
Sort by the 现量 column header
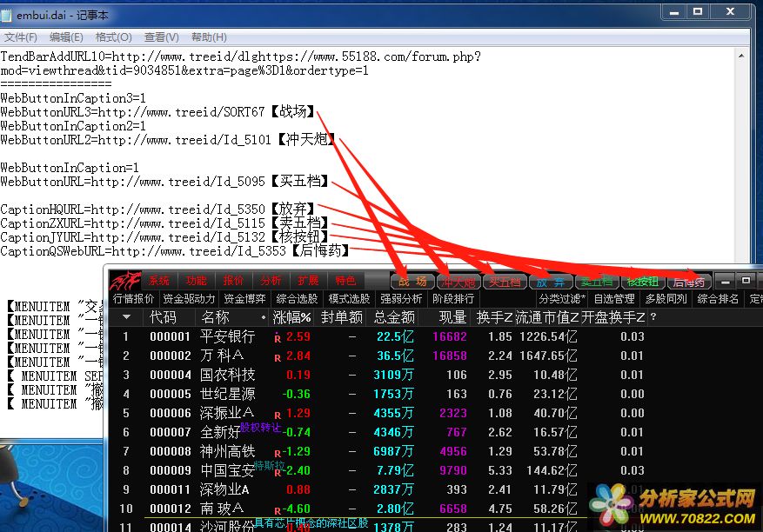click(x=452, y=317)
